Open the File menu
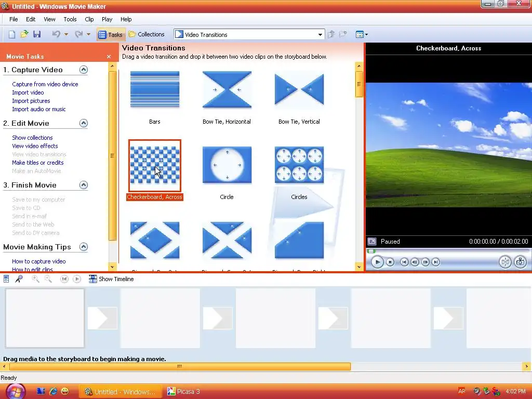532x399 pixels. point(14,19)
